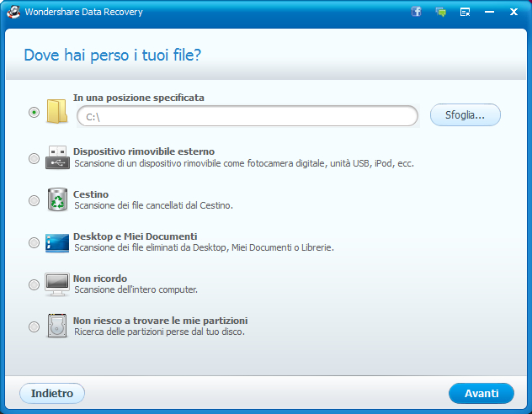This screenshot has width=532, height=414.
Task: Click the yellow folder icon
Action: click(x=57, y=111)
